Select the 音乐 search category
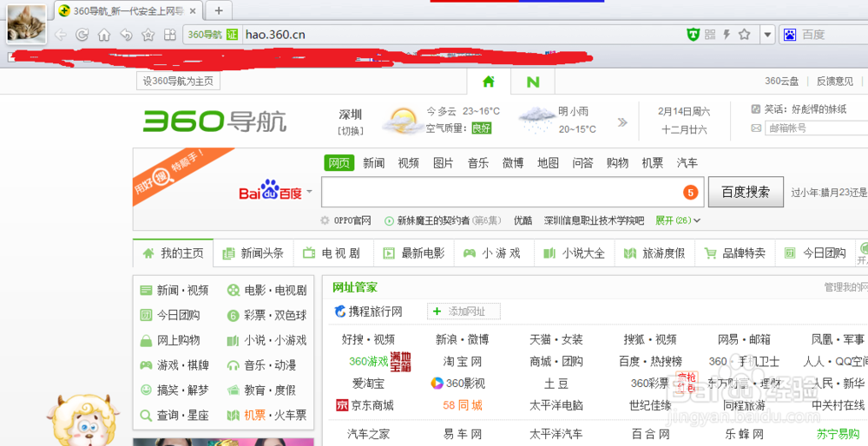The width and height of the screenshot is (868, 446). coord(478,162)
